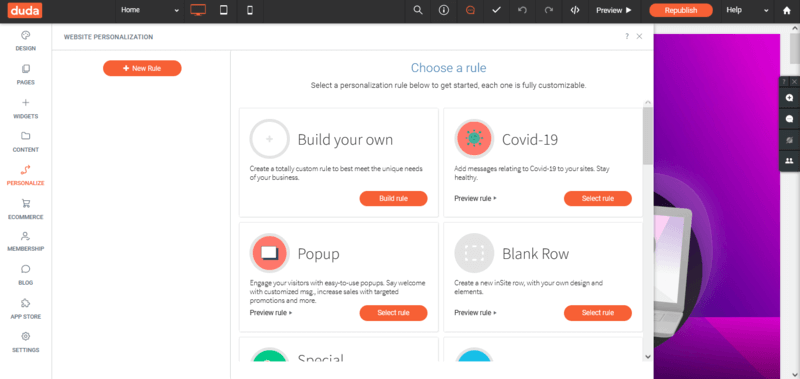
Task: Open the info circle icon
Action: (x=444, y=10)
